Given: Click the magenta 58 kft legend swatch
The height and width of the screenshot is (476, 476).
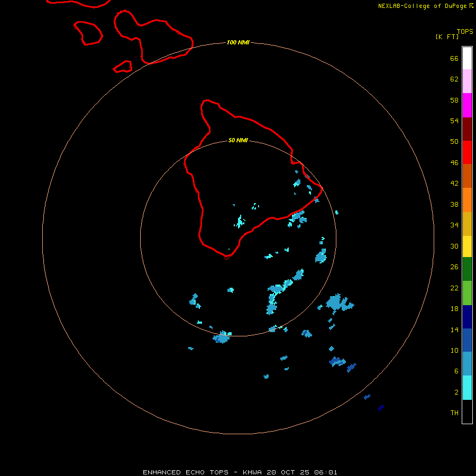Looking at the screenshot, I should point(467,105).
